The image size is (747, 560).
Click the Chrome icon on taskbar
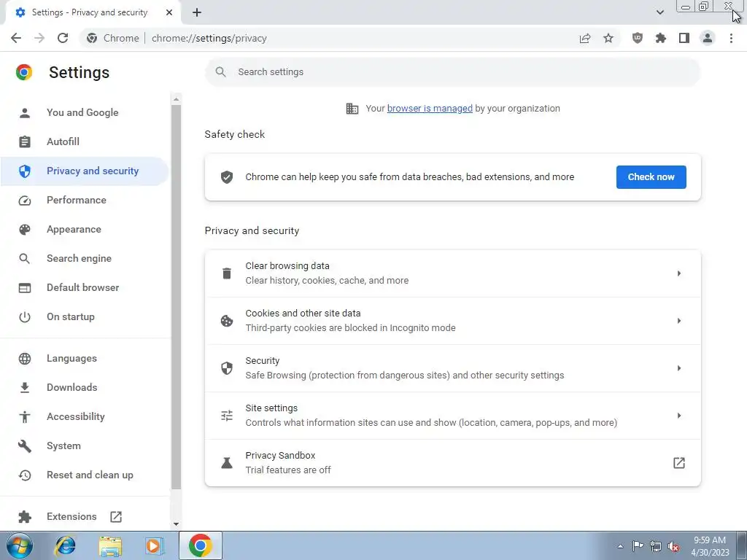tap(200, 545)
